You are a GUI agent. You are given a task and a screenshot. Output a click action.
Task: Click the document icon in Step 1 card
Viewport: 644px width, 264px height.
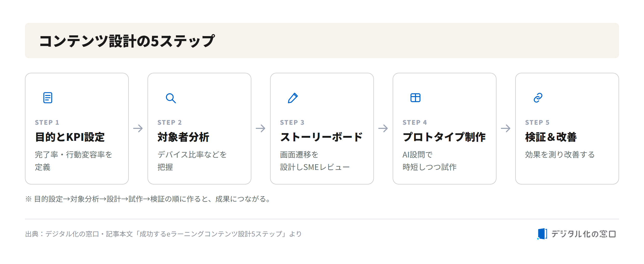coord(48,98)
